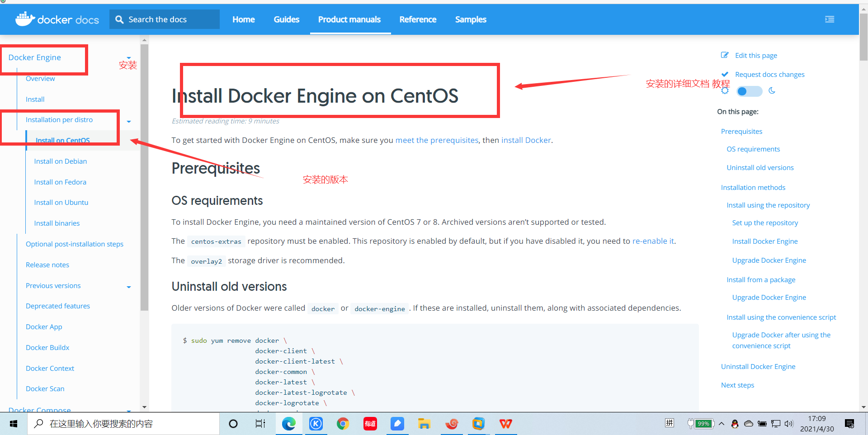
Task: Collapse the Installation per distro section
Action: click(129, 121)
